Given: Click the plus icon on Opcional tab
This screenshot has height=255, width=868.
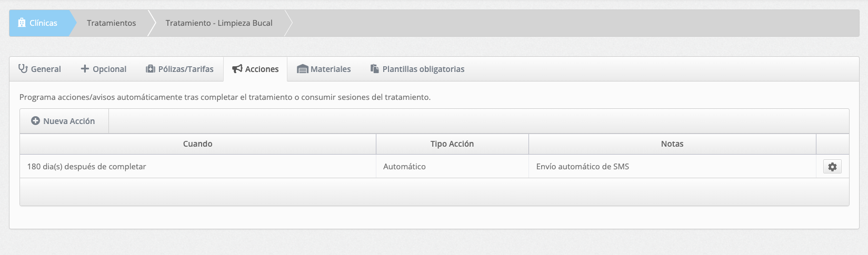Looking at the screenshot, I should (85, 69).
